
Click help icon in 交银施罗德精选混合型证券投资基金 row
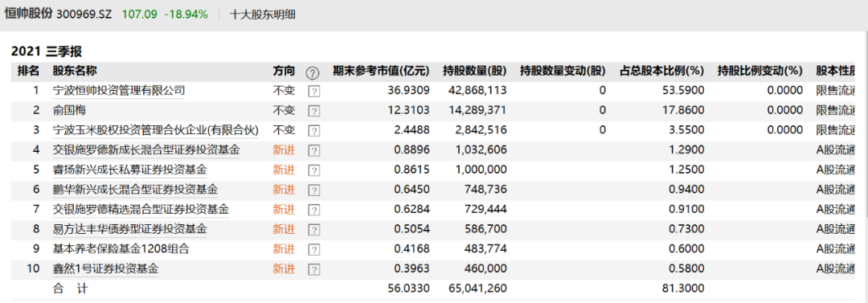[x=313, y=211]
